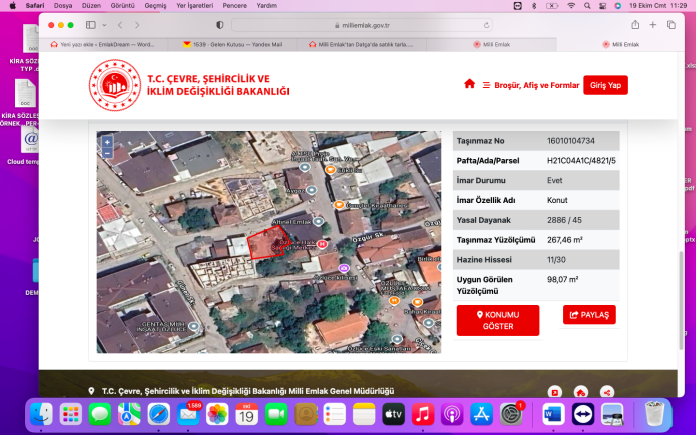Expand the sidebar dropdown chevron in Safari

pos(103,24)
